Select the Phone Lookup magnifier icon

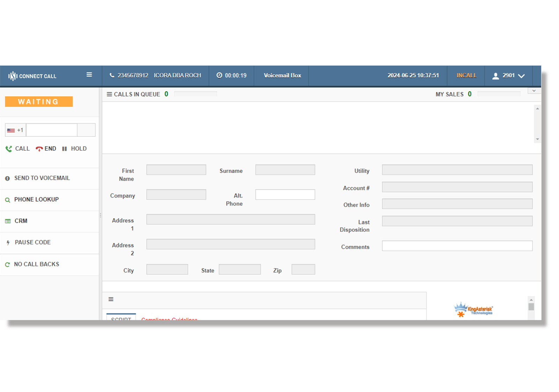click(x=8, y=200)
